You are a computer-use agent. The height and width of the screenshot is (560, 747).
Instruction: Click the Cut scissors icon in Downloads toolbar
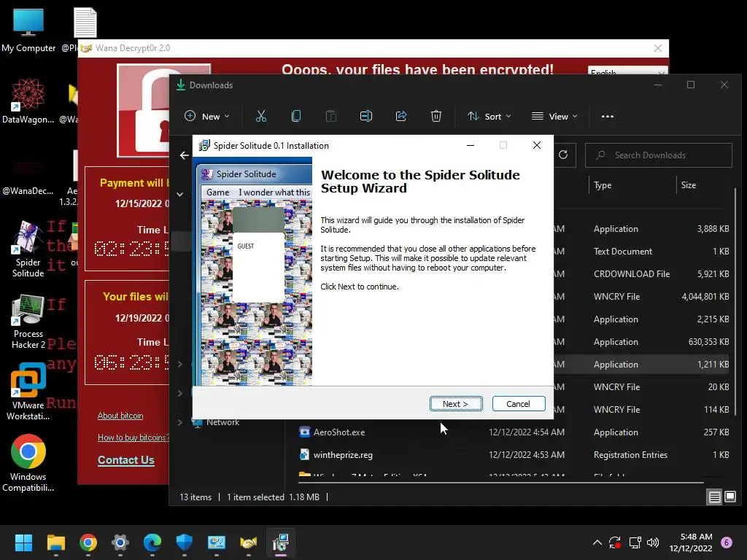pyautogui.click(x=260, y=116)
